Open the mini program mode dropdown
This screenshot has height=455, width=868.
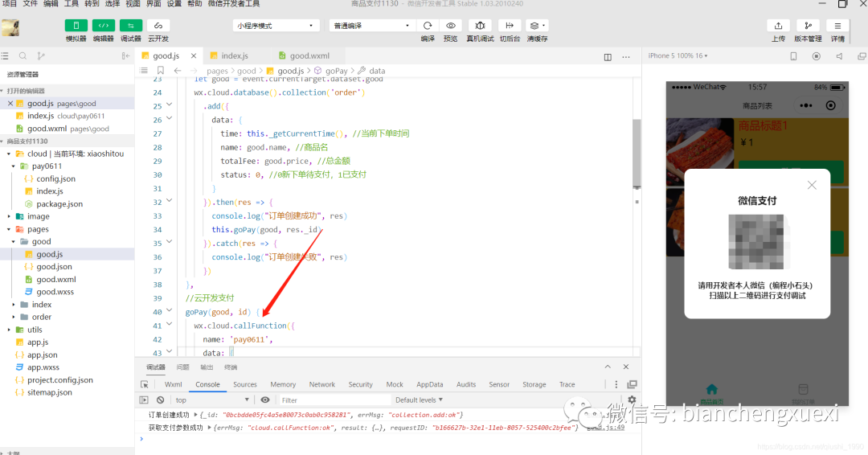[276, 26]
